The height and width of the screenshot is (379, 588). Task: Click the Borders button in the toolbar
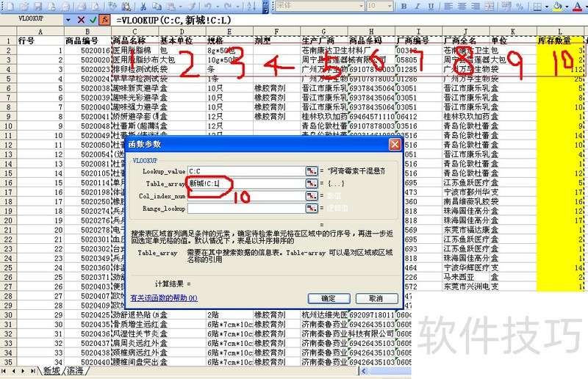(x=537, y=7)
